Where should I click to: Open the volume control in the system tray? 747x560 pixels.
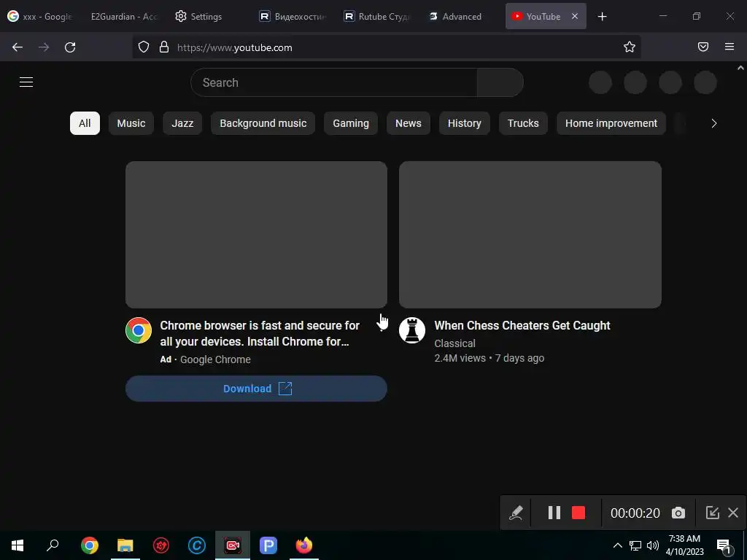[653, 545]
